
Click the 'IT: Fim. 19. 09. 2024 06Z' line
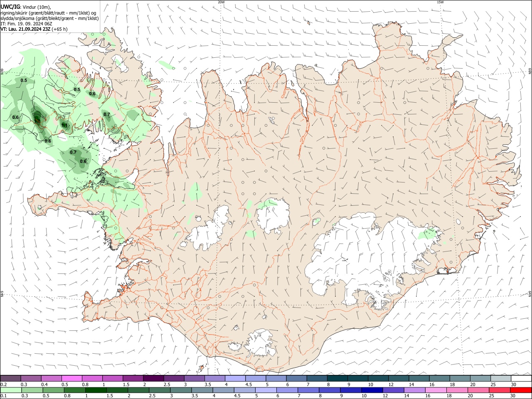(26, 24)
